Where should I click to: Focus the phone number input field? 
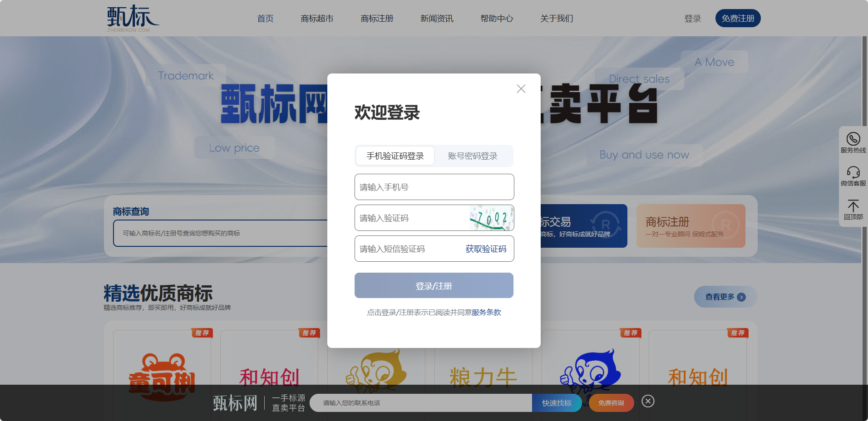point(434,187)
